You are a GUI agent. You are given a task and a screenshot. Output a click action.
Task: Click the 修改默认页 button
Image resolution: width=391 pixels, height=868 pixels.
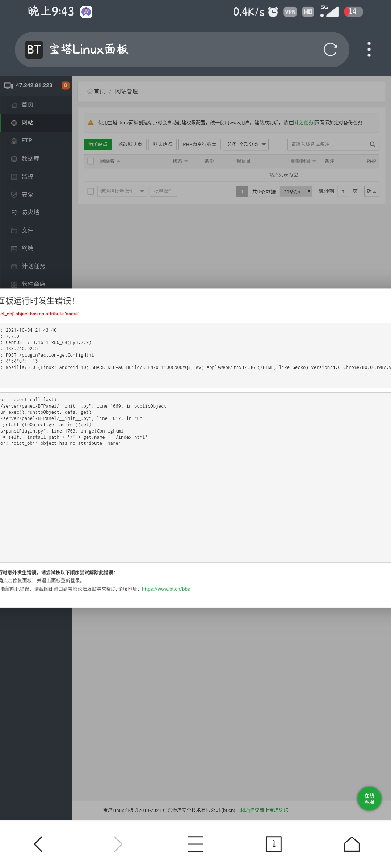pyautogui.click(x=130, y=144)
